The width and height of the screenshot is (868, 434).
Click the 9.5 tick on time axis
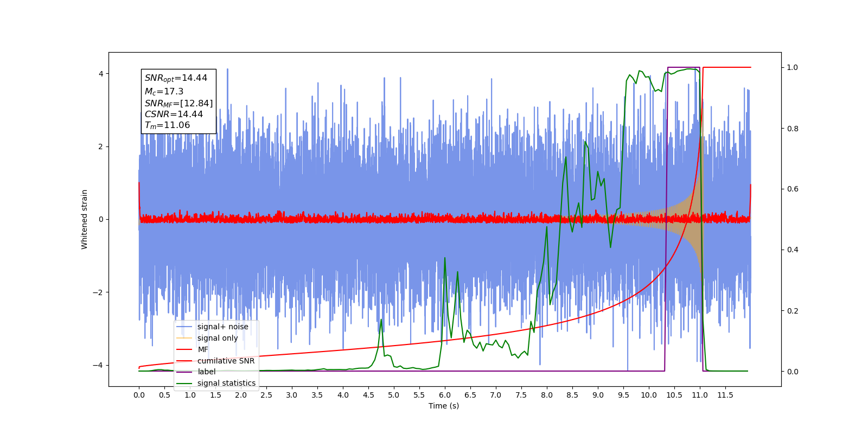tap(623, 395)
